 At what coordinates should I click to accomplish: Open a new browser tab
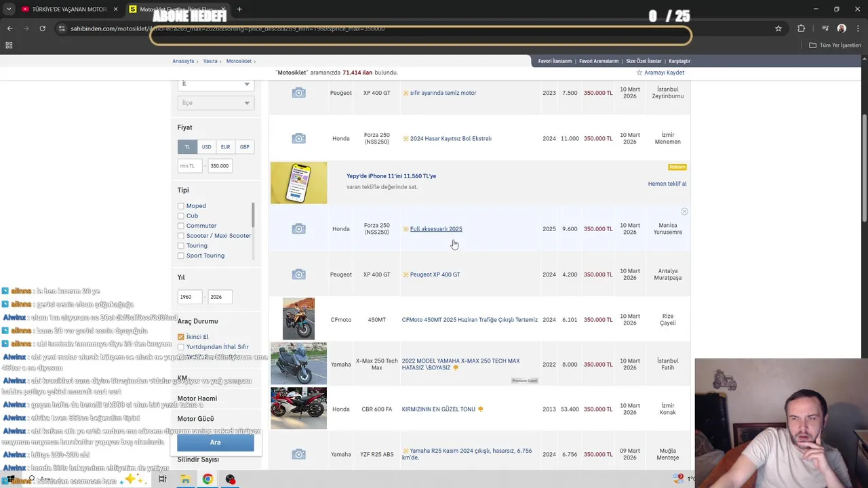click(239, 9)
